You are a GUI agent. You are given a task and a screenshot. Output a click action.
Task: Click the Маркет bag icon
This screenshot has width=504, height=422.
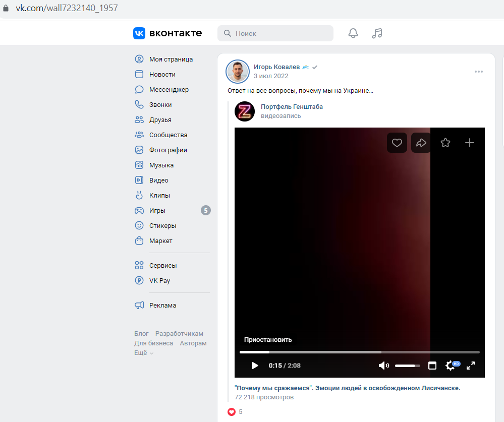pos(139,240)
